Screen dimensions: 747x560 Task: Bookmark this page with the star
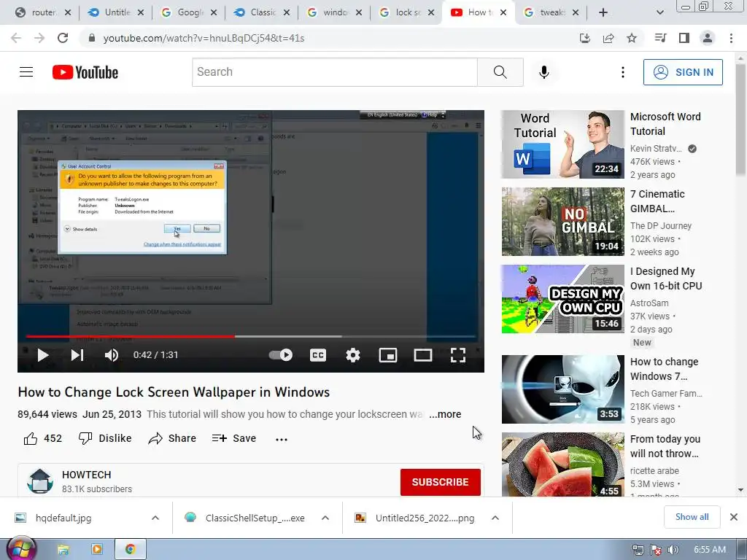coord(632,38)
